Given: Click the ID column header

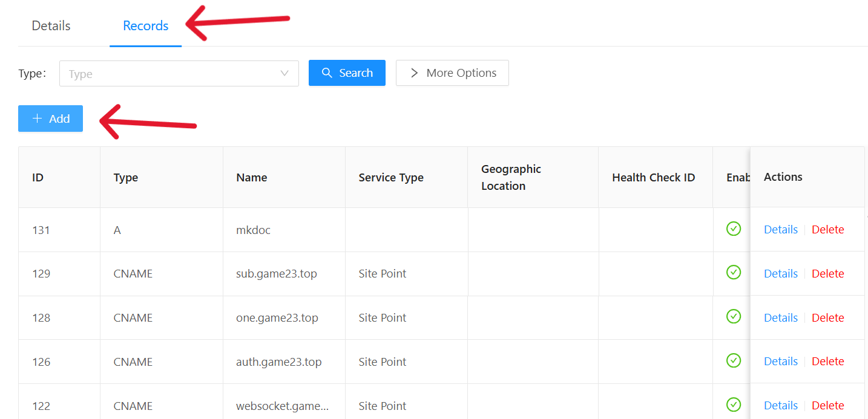Looking at the screenshot, I should (x=38, y=178).
